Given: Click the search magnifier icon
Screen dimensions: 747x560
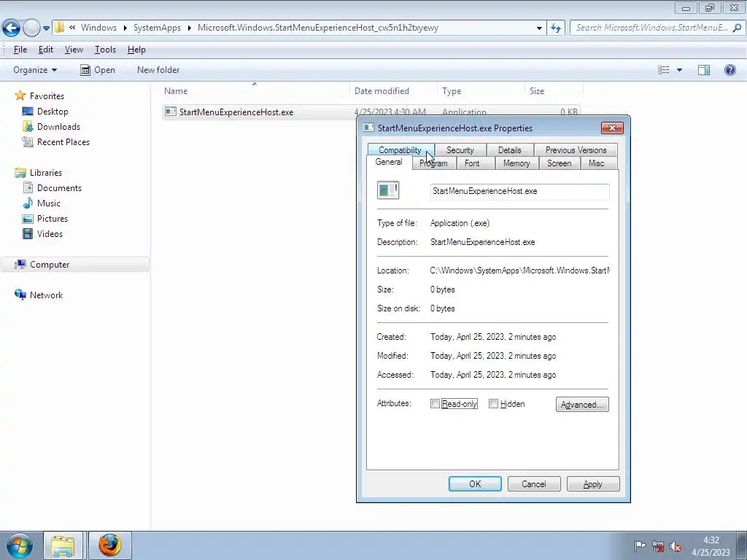Looking at the screenshot, I should [x=737, y=28].
